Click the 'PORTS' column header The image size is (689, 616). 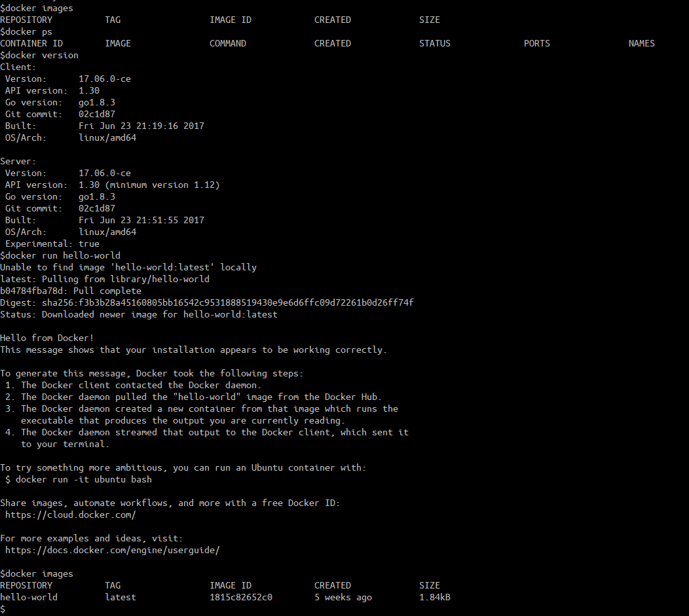tap(536, 43)
